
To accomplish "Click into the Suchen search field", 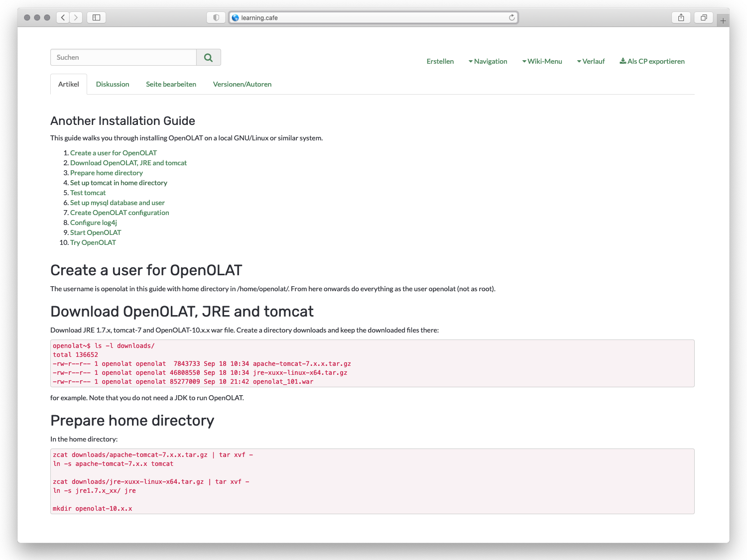I will [124, 57].
